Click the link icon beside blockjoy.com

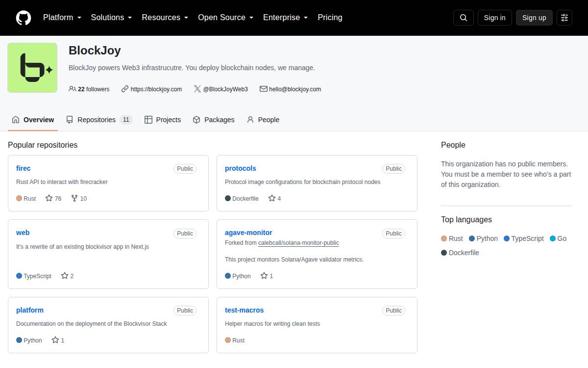(x=125, y=89)
